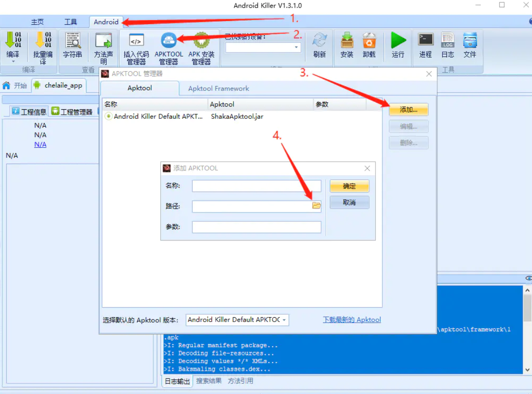Expand the 编译 dropdown arrow

pyautogui.click(x=13, y=62)
